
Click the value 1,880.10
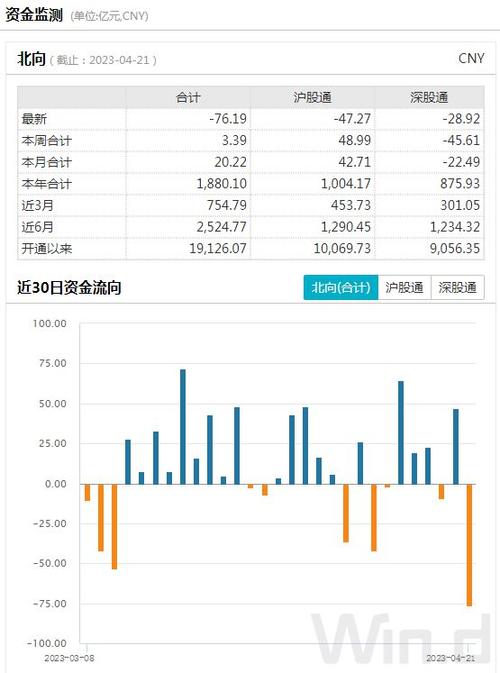(x=222, y=184)
